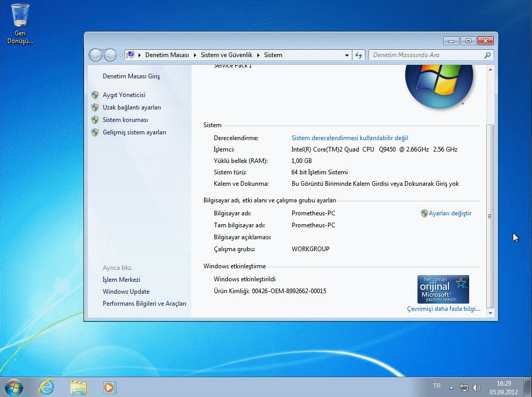The width and height of the screenshot is (532, 397).
Task: Show hidden tray icons arrow
Action: click(451, 388)
